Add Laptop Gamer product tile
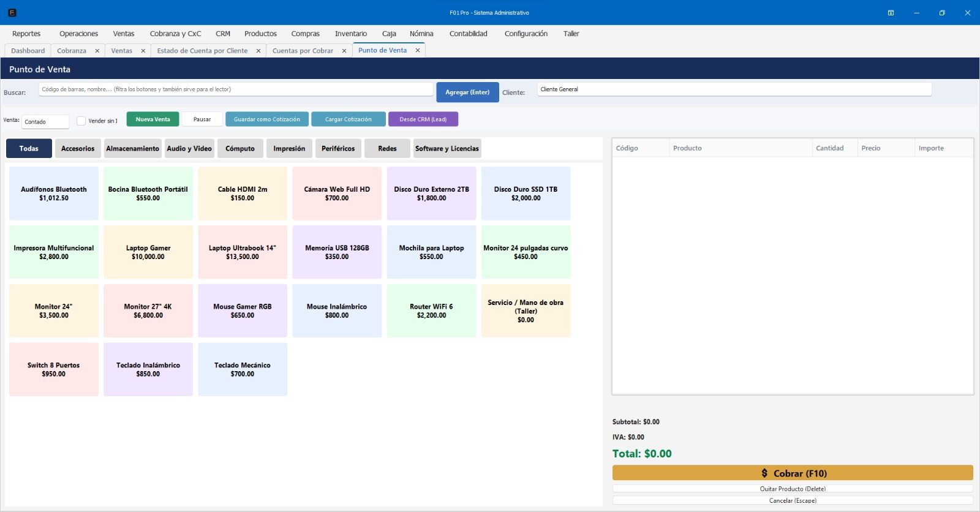980x512 pixels. click(x=148, y=252)
